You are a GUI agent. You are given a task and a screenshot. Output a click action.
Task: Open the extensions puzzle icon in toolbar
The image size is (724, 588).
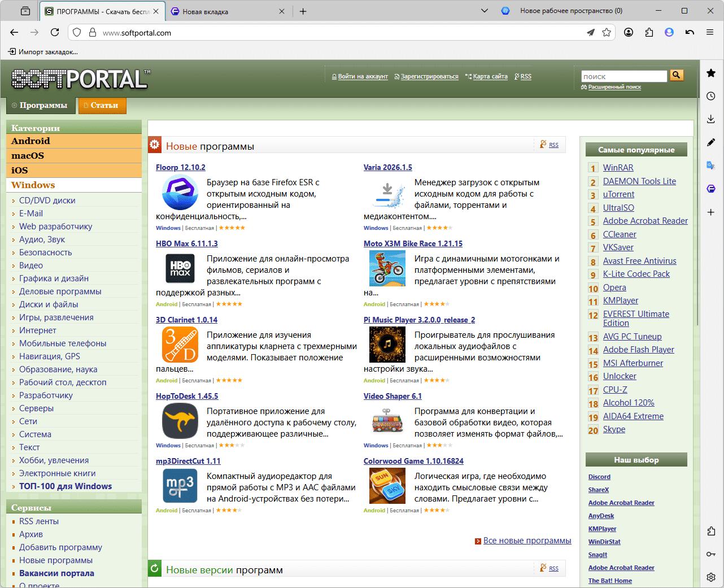(x=649, y=33)
